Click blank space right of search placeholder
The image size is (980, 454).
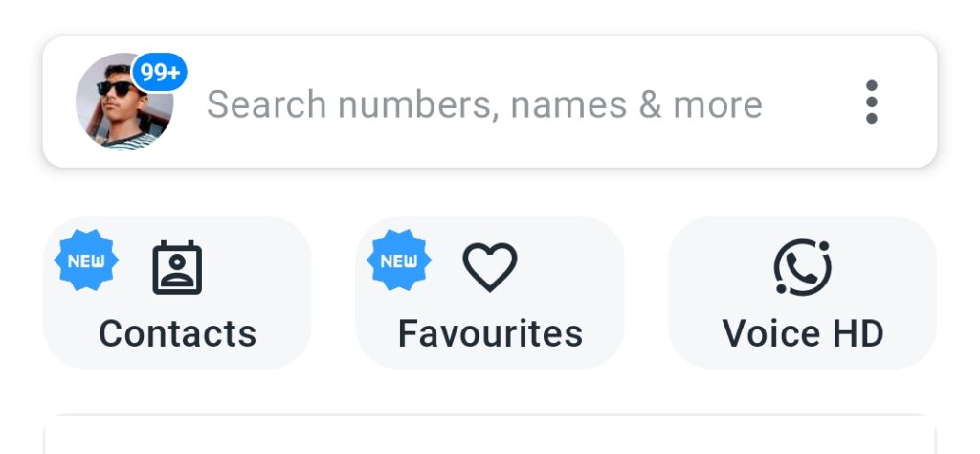tap(810, 102)
